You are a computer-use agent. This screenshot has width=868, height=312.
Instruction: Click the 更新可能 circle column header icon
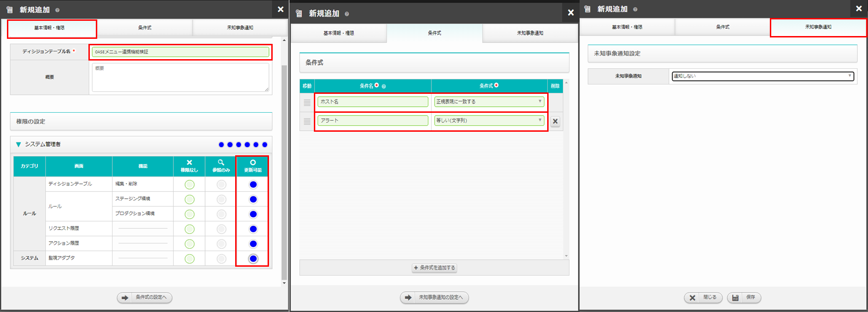pos(253,162)
